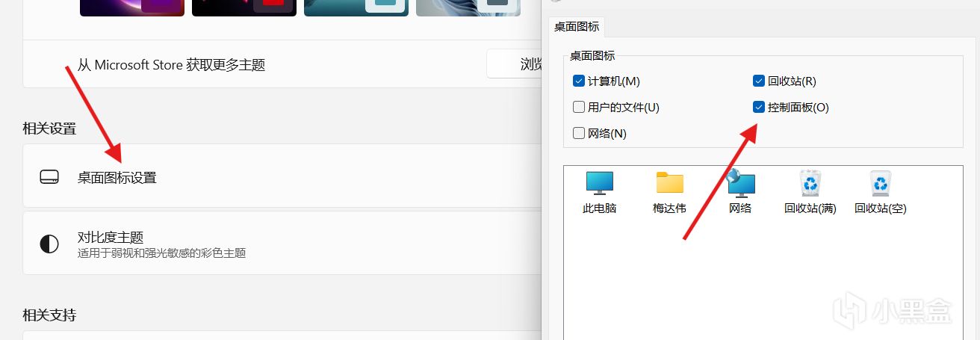
Task: Select the 网络 icon in preview list
Action: (x=740, y=192)
